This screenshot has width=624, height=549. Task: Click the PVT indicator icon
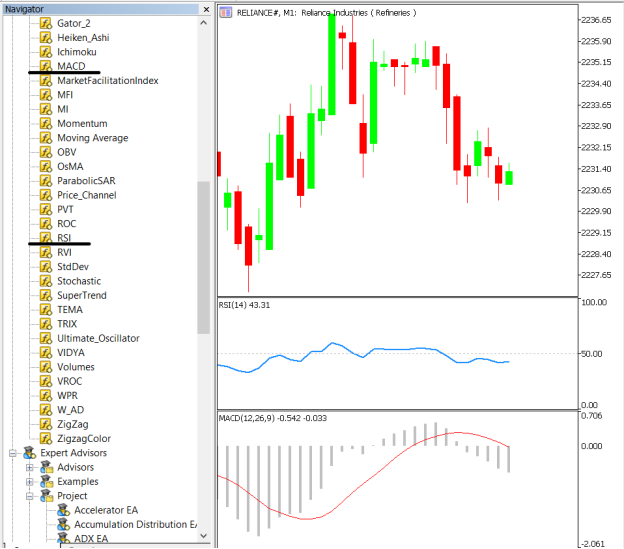(x=46, y=210)
